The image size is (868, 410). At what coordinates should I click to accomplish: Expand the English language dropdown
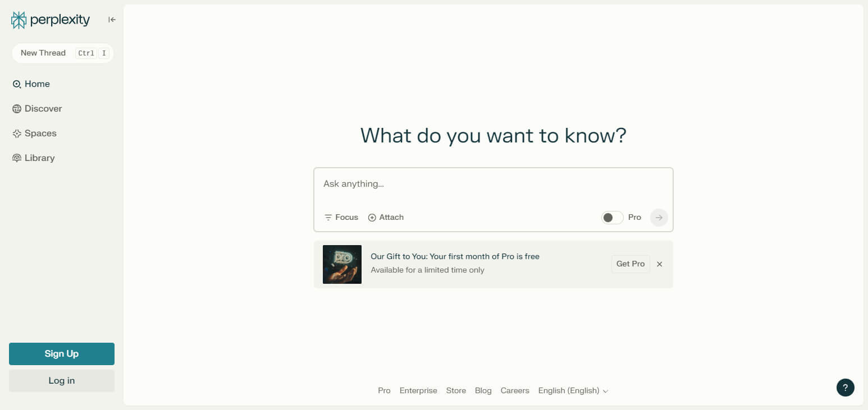(573, 391)
